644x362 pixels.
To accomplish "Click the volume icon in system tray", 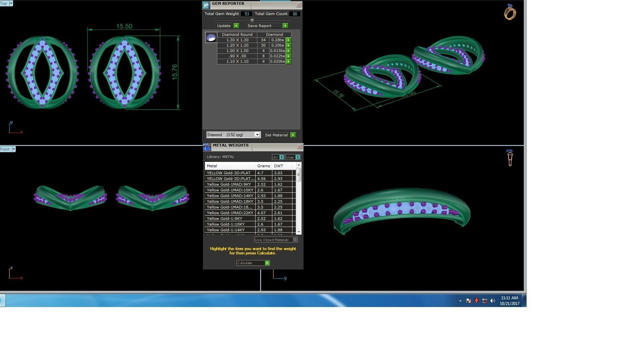I will pos(492,301).
